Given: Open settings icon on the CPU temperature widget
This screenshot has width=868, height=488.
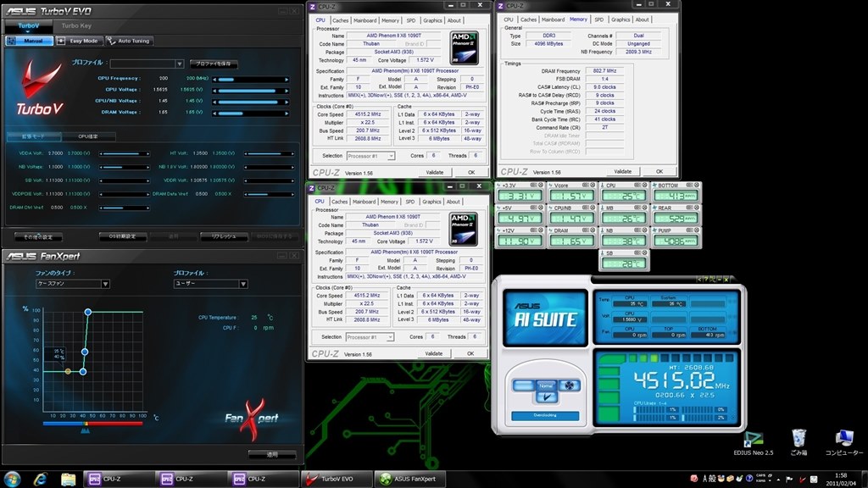Looking at the screenshot, I should tap(637, 185).
